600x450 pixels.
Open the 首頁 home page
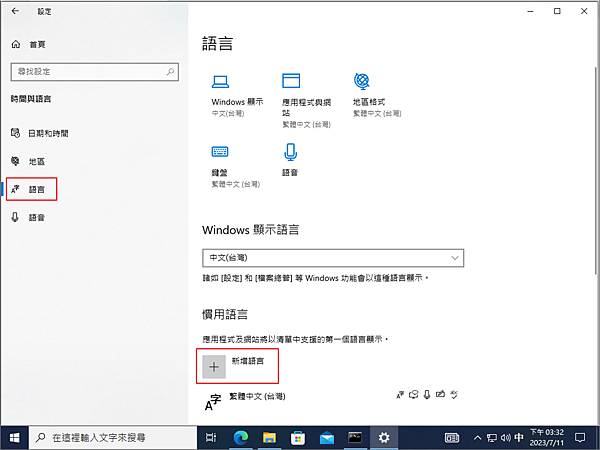click(x=28, y=44)
